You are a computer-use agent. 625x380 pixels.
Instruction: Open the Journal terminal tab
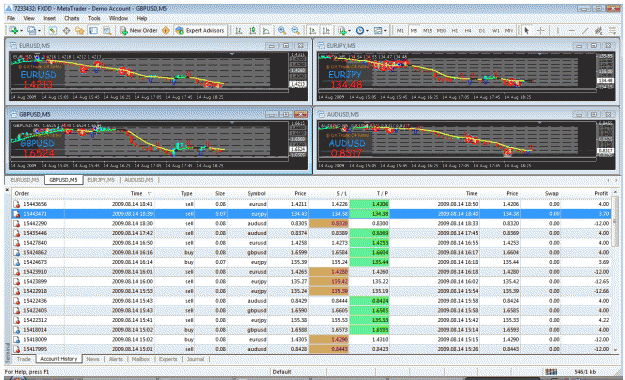pos(195,359)
